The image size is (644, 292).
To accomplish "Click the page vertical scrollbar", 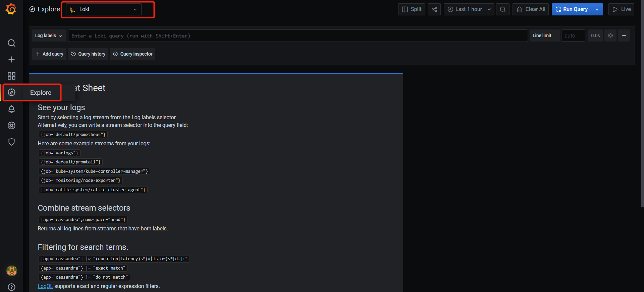I will pyautogui.click(x=642, y=104).
